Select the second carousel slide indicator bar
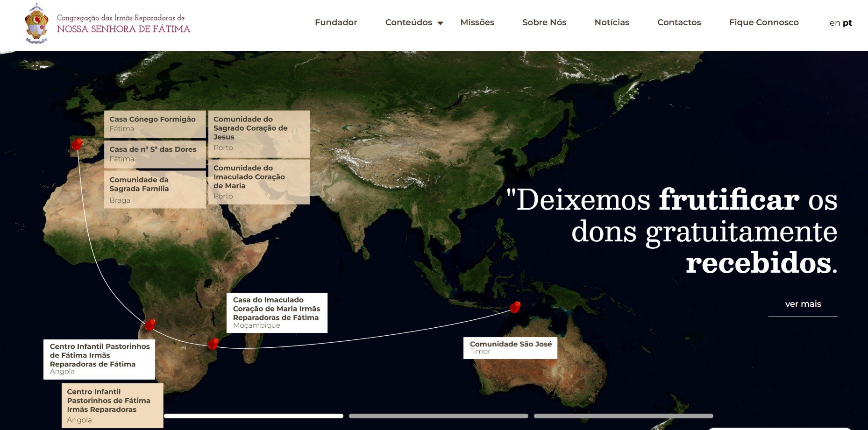This screenshot has height=430, width=868. [438, 416]
